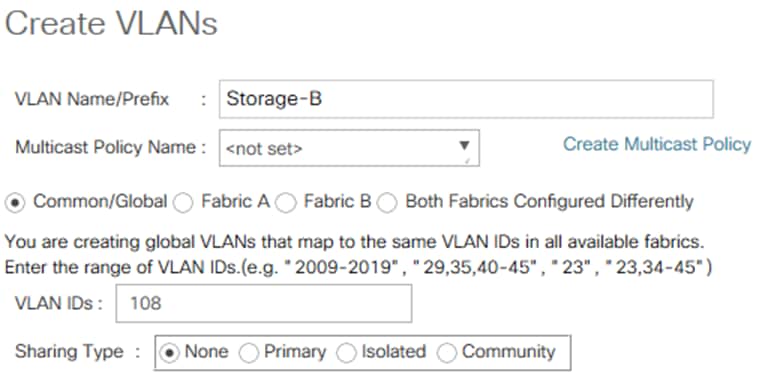The image size is (759, 386).
Task: Click the VLAN IDs field showing 108
Action: [264, 303]
